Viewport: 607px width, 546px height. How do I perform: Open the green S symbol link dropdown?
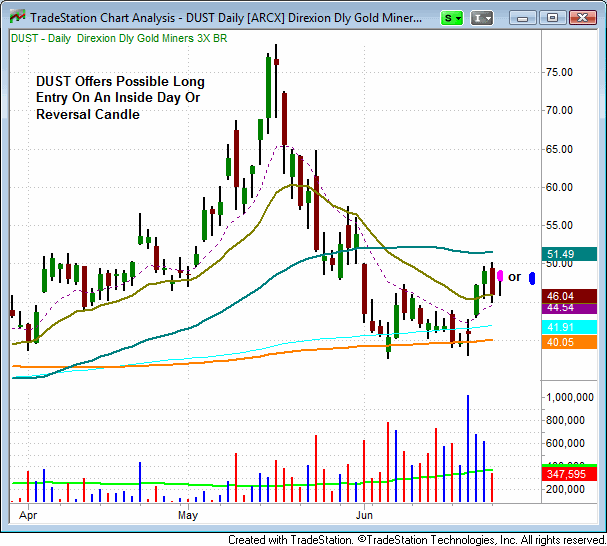(452, 18)
